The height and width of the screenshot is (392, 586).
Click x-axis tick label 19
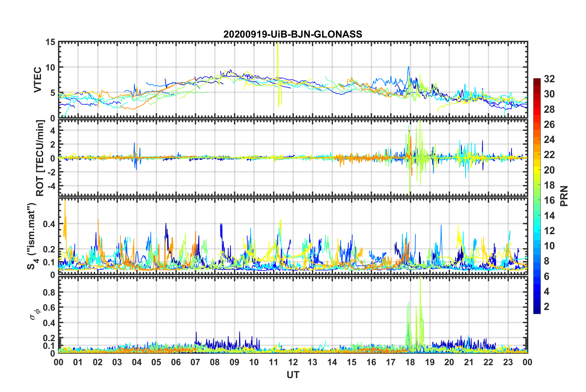(430, 362)
